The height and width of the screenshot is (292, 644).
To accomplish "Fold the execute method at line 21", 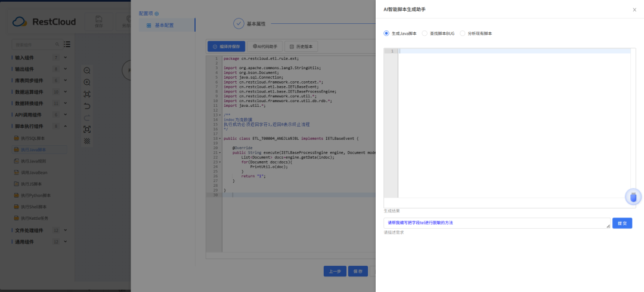I will 220,153.
